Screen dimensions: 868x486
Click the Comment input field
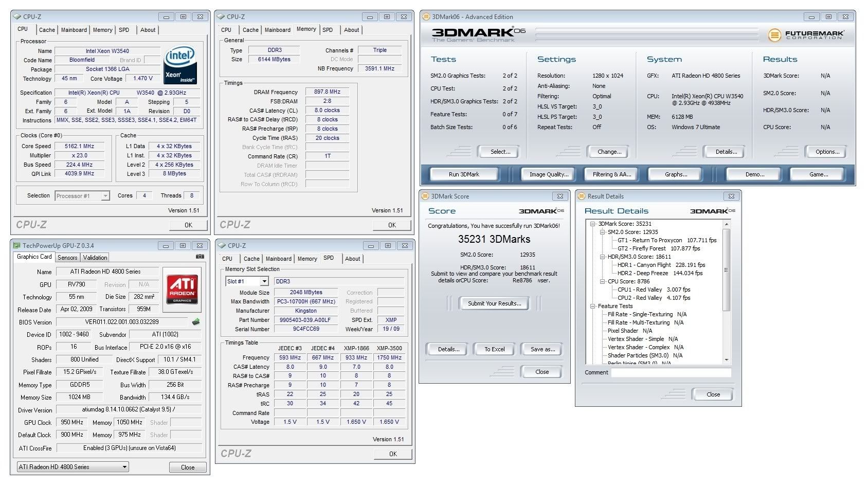(x=671, y=372)
